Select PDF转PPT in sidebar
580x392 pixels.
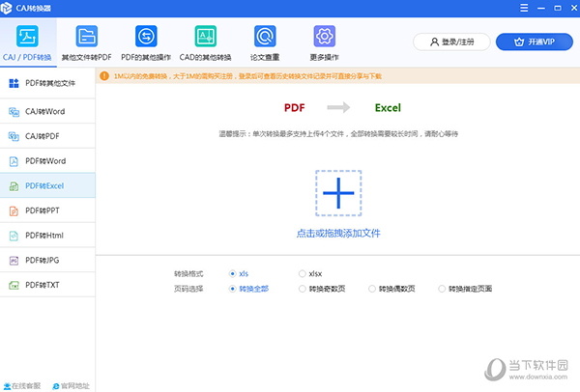click(x=47, y=210)
